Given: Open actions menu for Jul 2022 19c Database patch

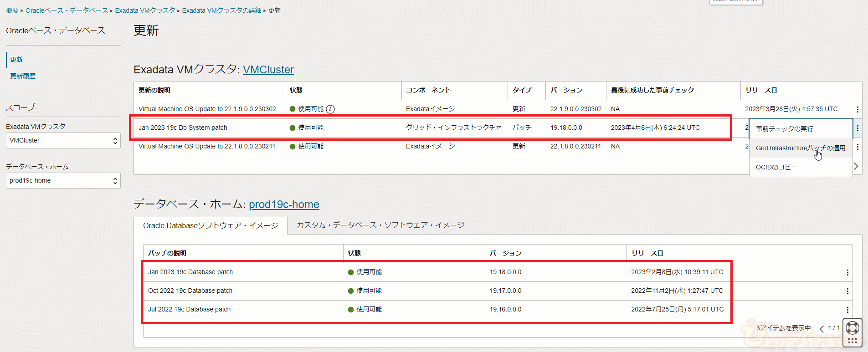Looking at the screenshot, I should pos(847,310).
